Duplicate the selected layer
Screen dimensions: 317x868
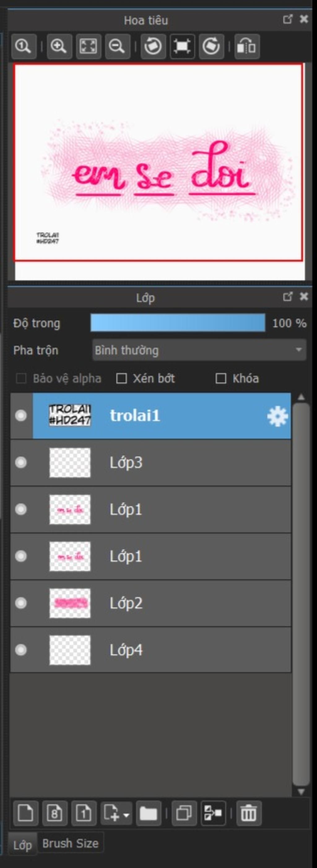coord(184,814)
